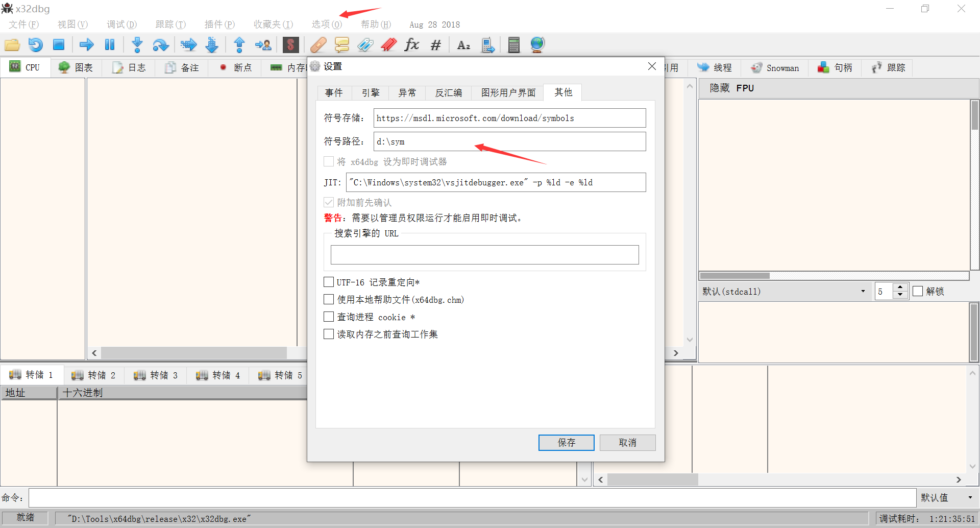This screenshot has height=528, width=980.
Task: Increase the argument count stepper value
Action: (900, 287)
